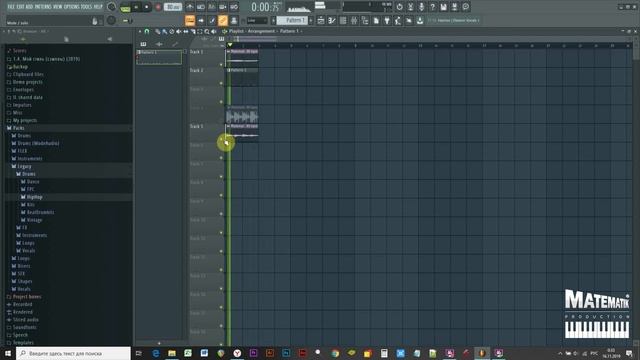Viewport: 640px width, 360px height.
Task: Show automation clips in the picker panel
Action: click(x=175, y=44)
